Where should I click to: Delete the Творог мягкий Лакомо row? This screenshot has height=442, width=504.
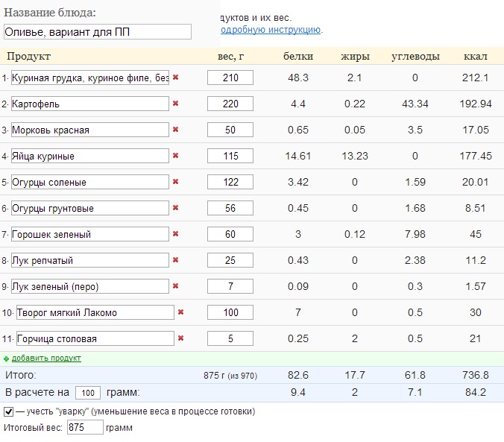point(181,312)
